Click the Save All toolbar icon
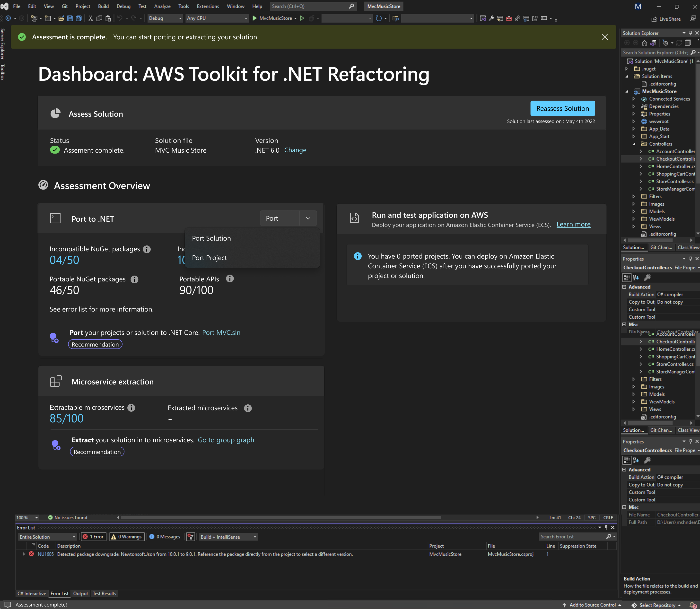Screen dimensions: 700x609 pos(79,18)
